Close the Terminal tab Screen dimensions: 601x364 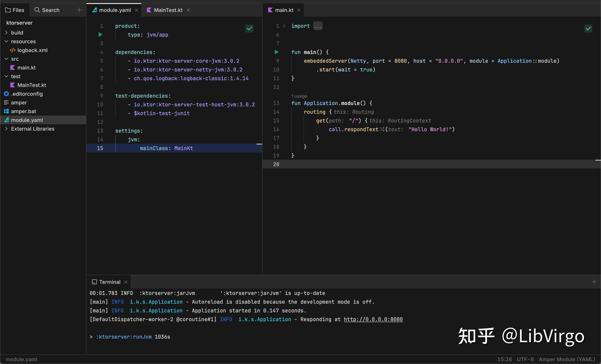click(x=126, y=282)
